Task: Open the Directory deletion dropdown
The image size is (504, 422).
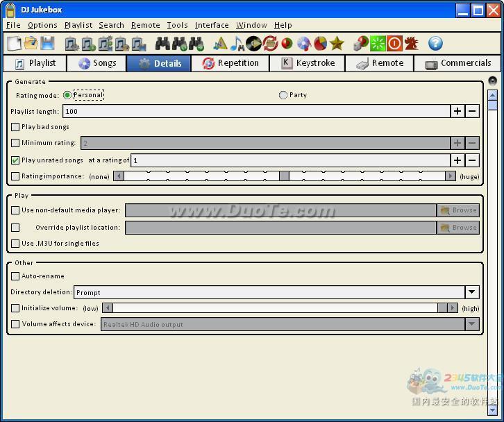Action: coord(472,293)
